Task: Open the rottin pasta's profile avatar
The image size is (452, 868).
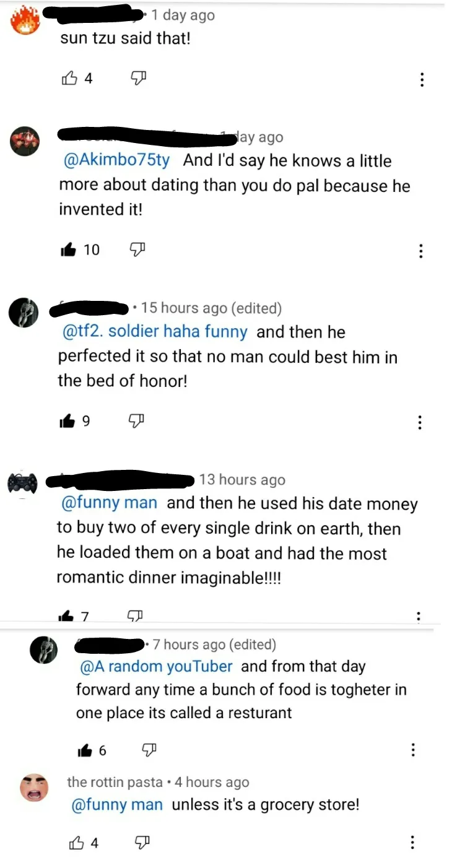Action: pyautogui.click(x=34, y=789)
